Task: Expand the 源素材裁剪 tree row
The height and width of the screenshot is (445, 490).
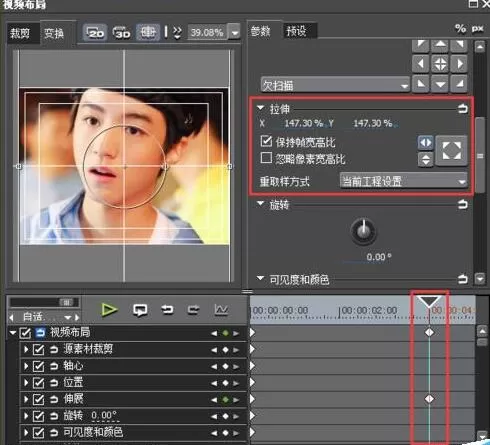Action: point(26,349)
